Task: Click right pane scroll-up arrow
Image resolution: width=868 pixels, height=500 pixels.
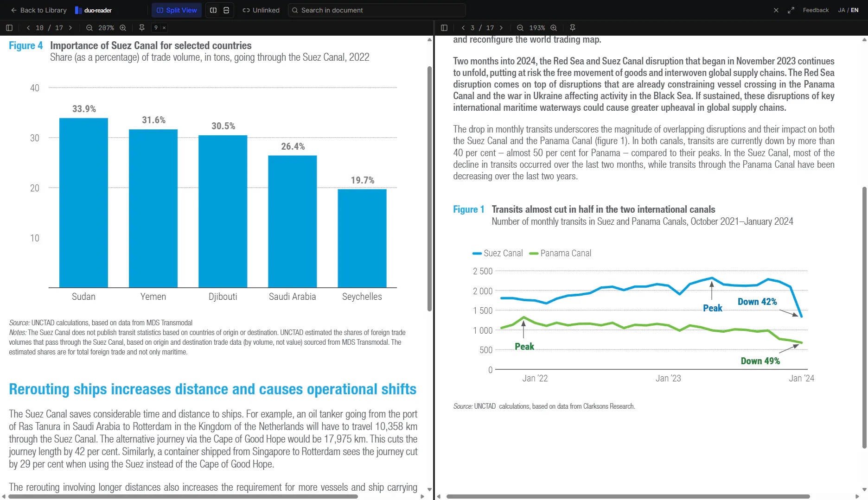Action: pyautogui.click(x=864, y=39)
